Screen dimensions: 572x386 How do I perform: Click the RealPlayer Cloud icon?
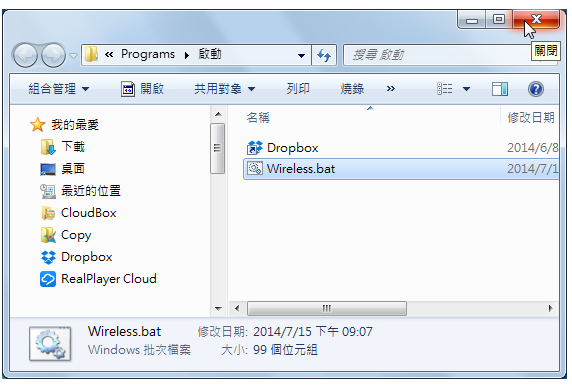tap(48, 279)
